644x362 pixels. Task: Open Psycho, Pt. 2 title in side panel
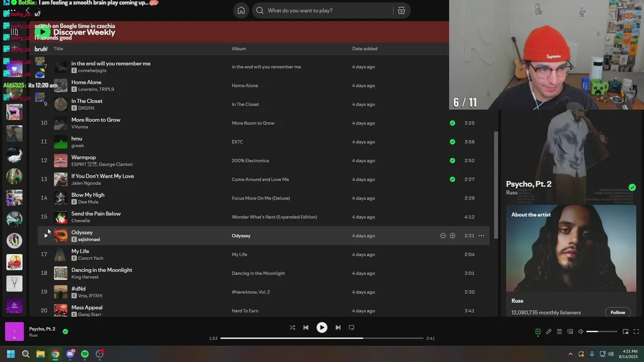[x=529, y=184]
